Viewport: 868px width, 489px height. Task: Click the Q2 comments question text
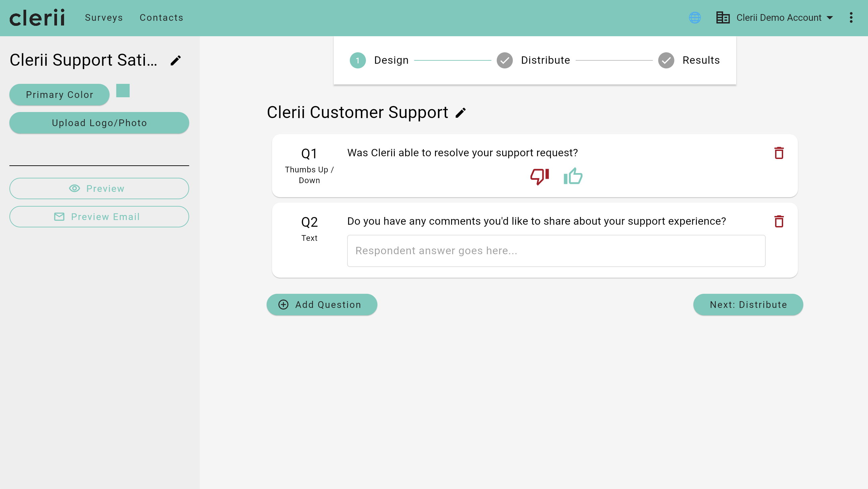coord(536,221)
